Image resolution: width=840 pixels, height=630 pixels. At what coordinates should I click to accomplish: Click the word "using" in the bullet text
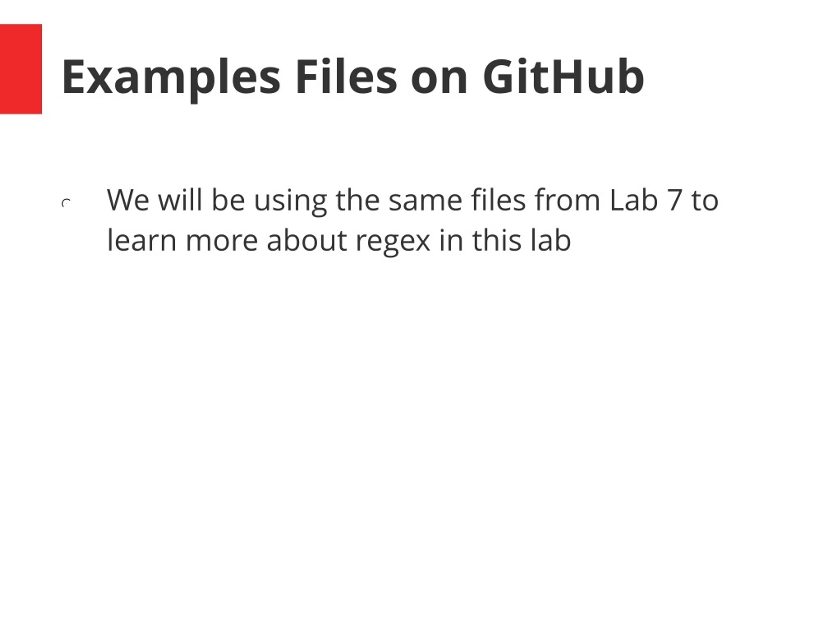[x=290, y=202]
